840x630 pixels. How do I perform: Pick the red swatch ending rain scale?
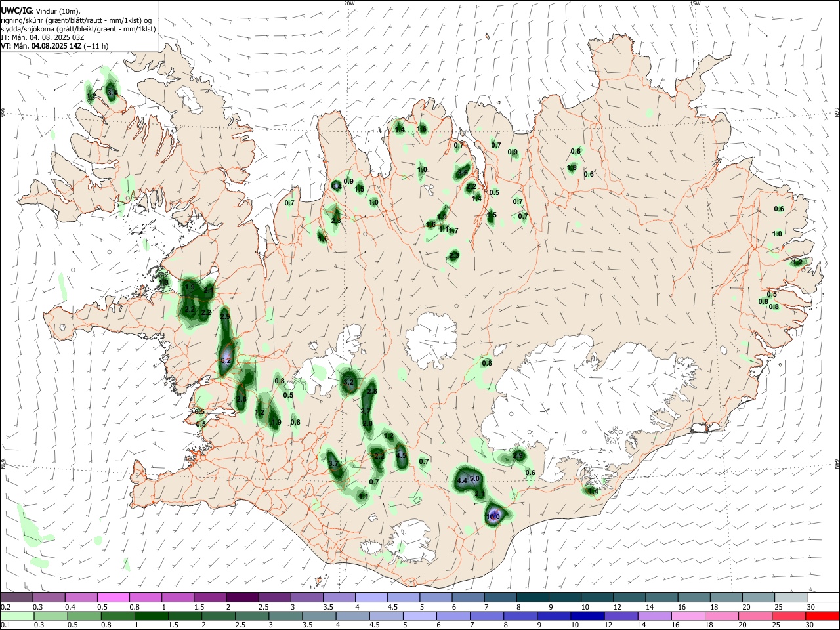pos(822,616)
